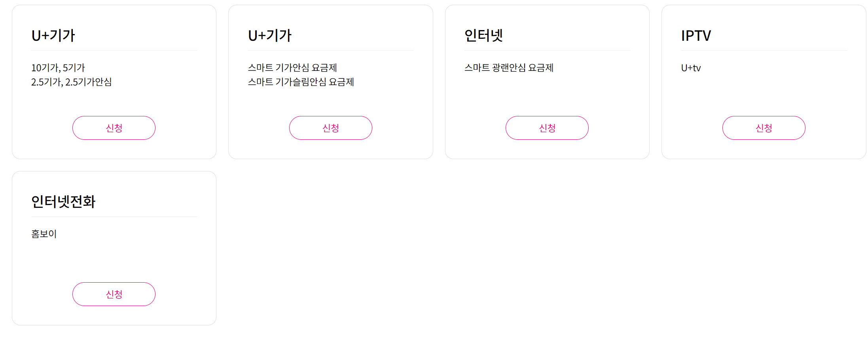Click 신청 under 스마트 기가안심 요금제 card

point(330,128)
